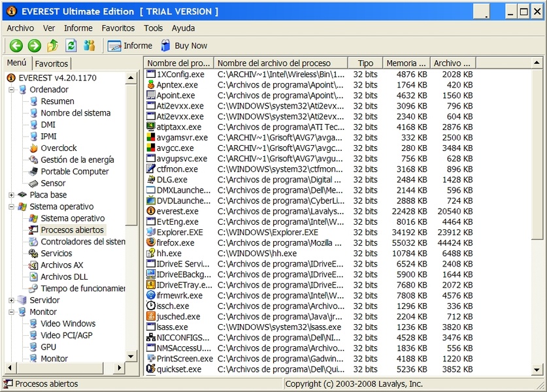Viewport: 547px width, 392px height.
Task: Click the firefox.exe process icon
Action: point(151,242)
